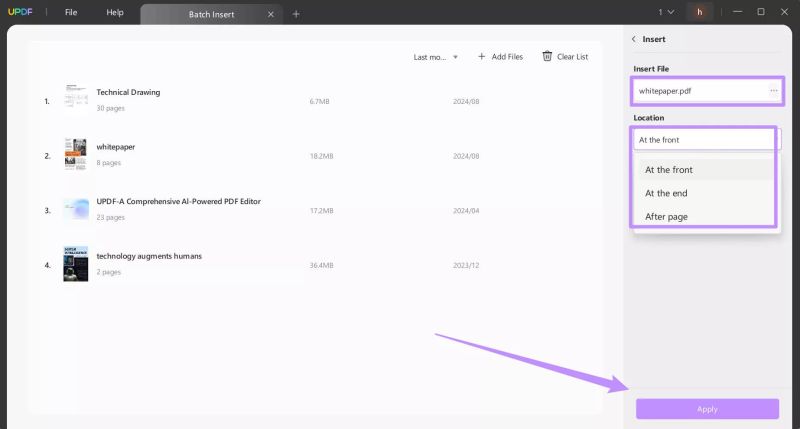Click the 36.4MB size value
800x429 pixels.
pyautogui.click(x=321, y=265)
